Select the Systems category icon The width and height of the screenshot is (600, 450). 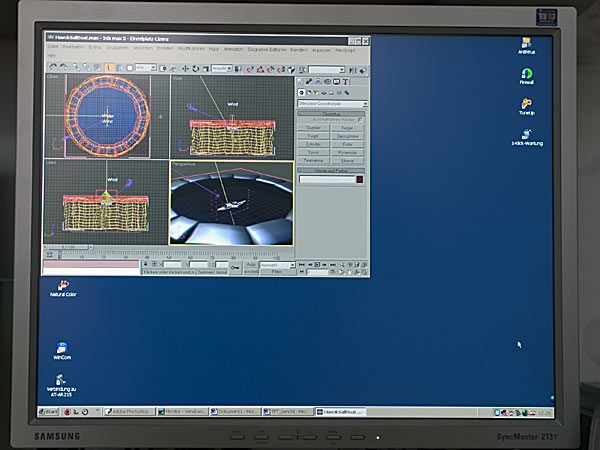pos(347,93)
